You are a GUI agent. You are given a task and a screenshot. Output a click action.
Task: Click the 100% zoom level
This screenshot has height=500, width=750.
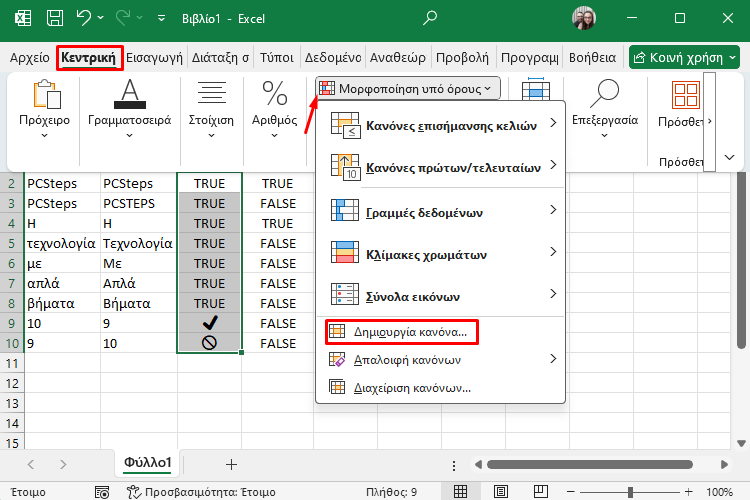click(x=719, y=492)
